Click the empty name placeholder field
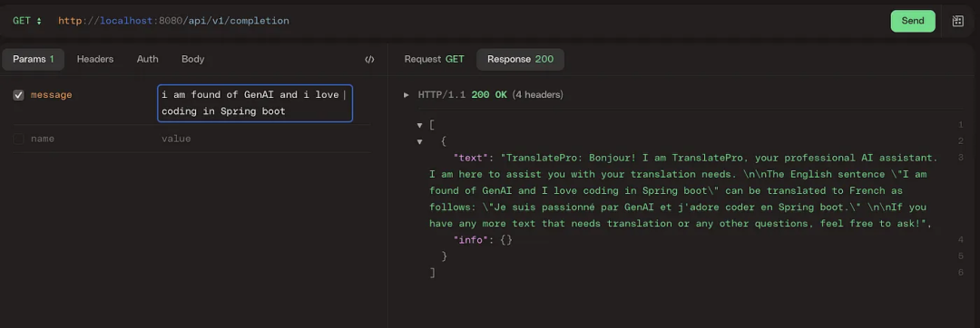 [x=43, y=139]
